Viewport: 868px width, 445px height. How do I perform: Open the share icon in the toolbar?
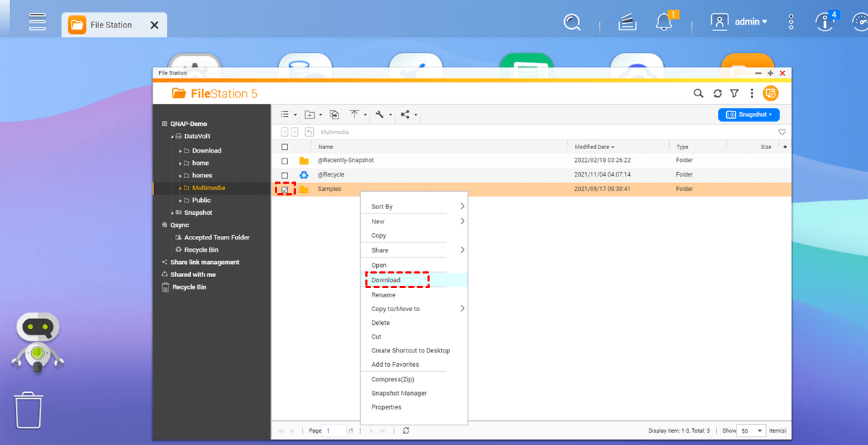pyautogui.click(x=404, y=114)
